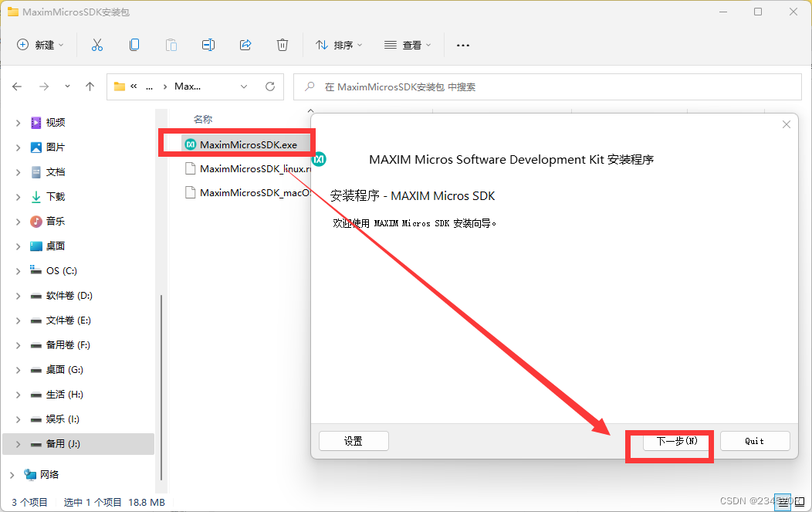Select the 生活 (H:) drive
The width and height of the screenshot is (812, 512).
point(64,395)
